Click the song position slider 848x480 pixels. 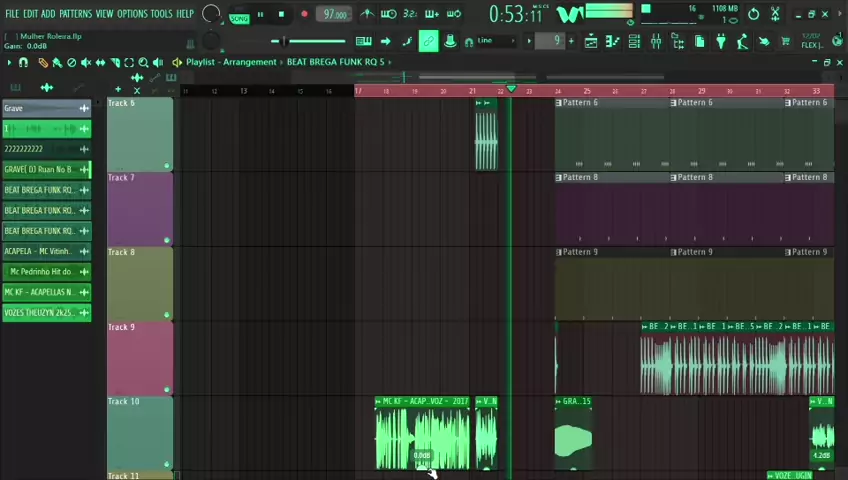tap(310, 41)
